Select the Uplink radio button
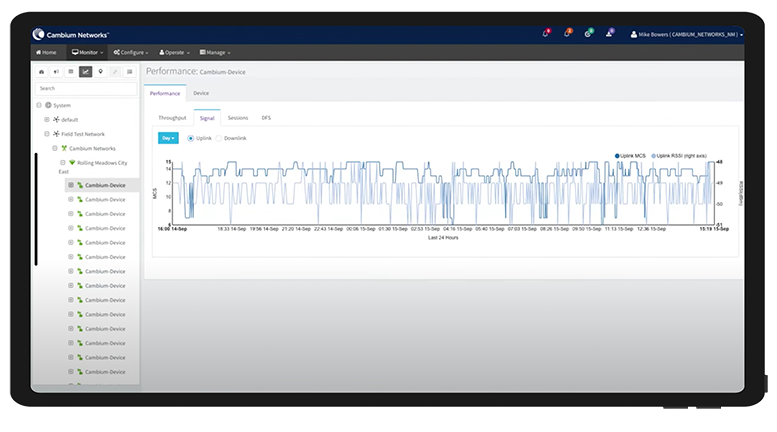 (191, 138)
